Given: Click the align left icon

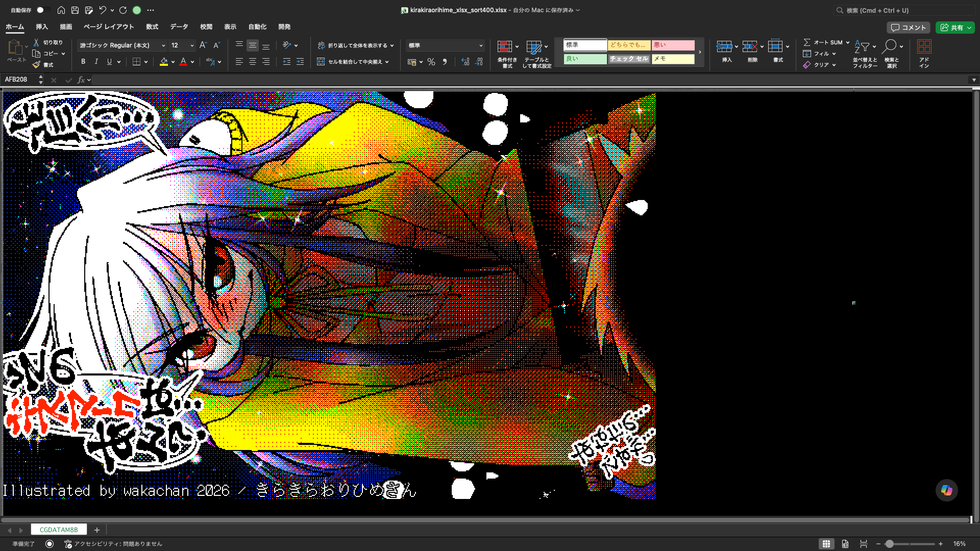Looking at the screenshot, I should 239,62.
